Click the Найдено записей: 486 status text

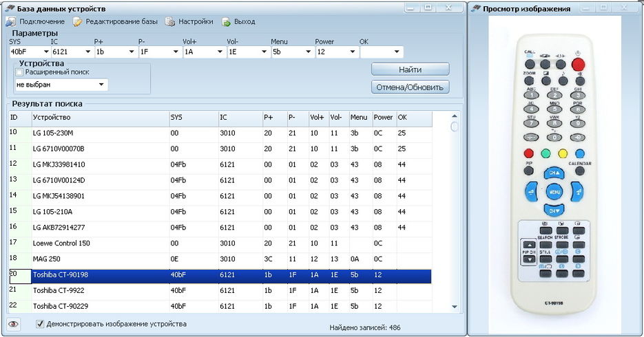click(365, 327)
